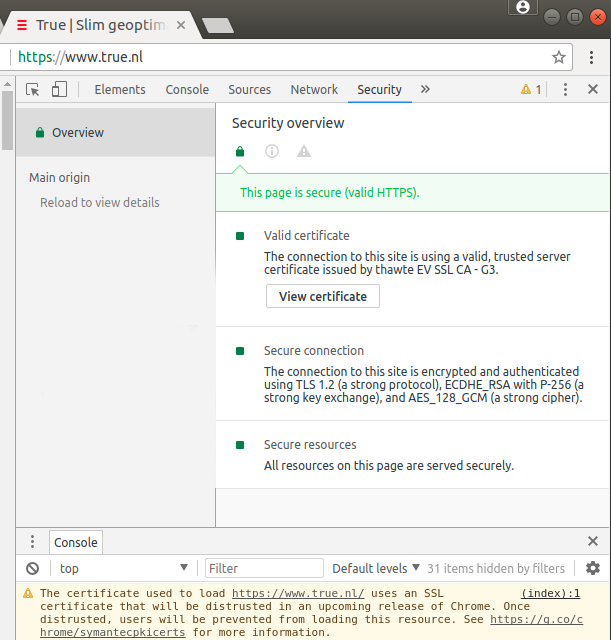Click the View certificate button

pyautogui.click(x=323, y=296)
